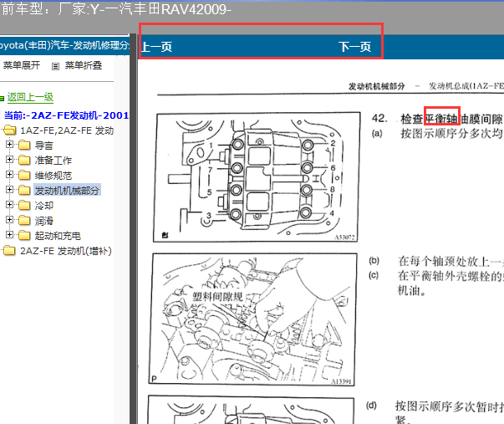This screenshot has width=504, height=424.
Task: Open the 返回上一级 link
Action: click(31, 97)
